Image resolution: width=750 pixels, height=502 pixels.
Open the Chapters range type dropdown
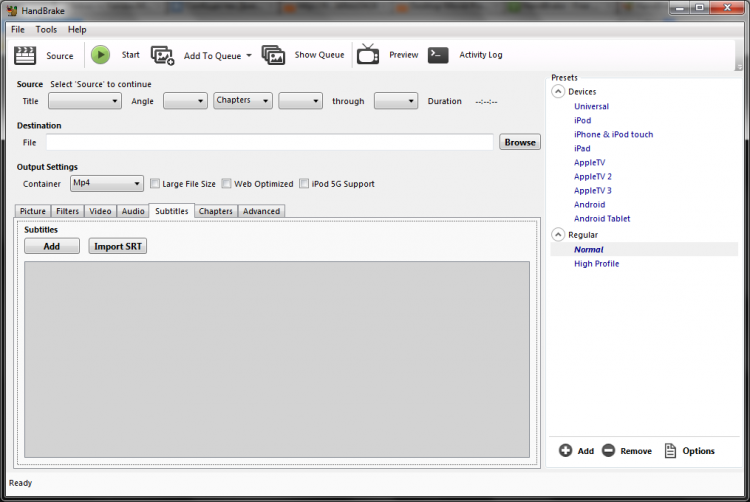(x=243, y=100)
